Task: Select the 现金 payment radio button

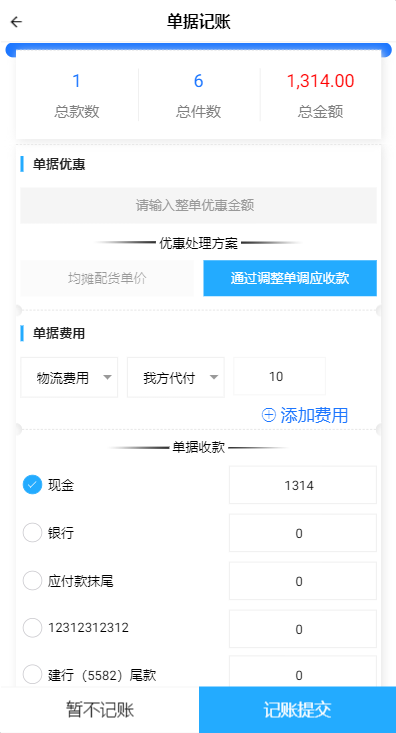Action: pos(33,485)
